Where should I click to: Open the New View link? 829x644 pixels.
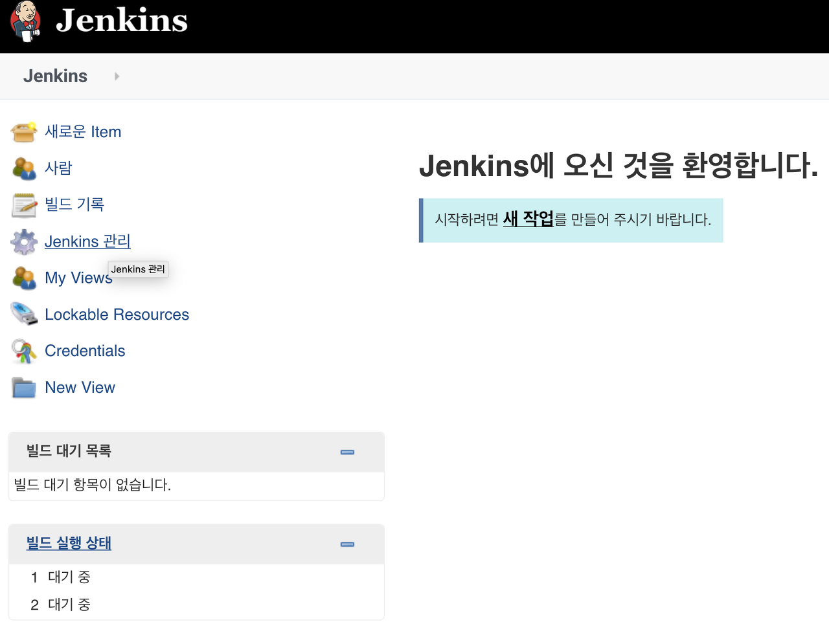tap(80, 388)
